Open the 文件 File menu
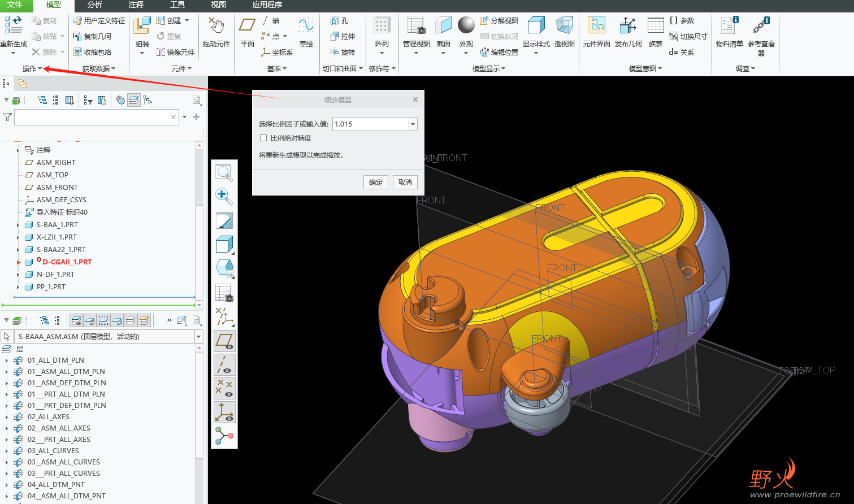The height and width of the screenshot is (504, 854). click(x=15, y=5)
